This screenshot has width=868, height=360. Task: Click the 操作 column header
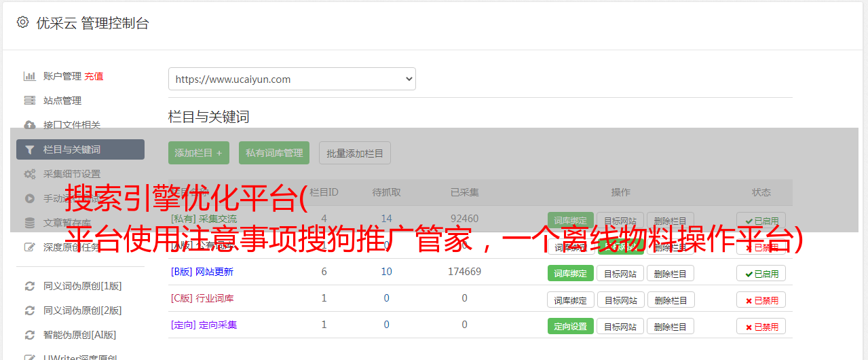point(620,192)
